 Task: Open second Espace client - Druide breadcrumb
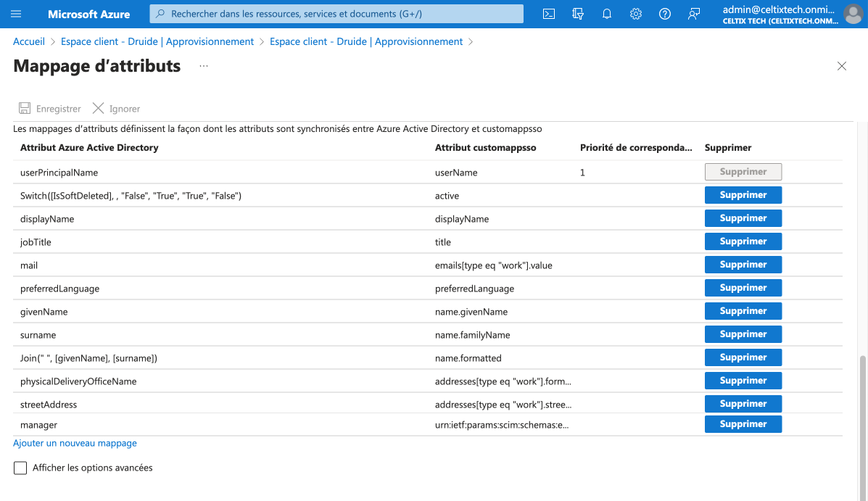[366, 41]
